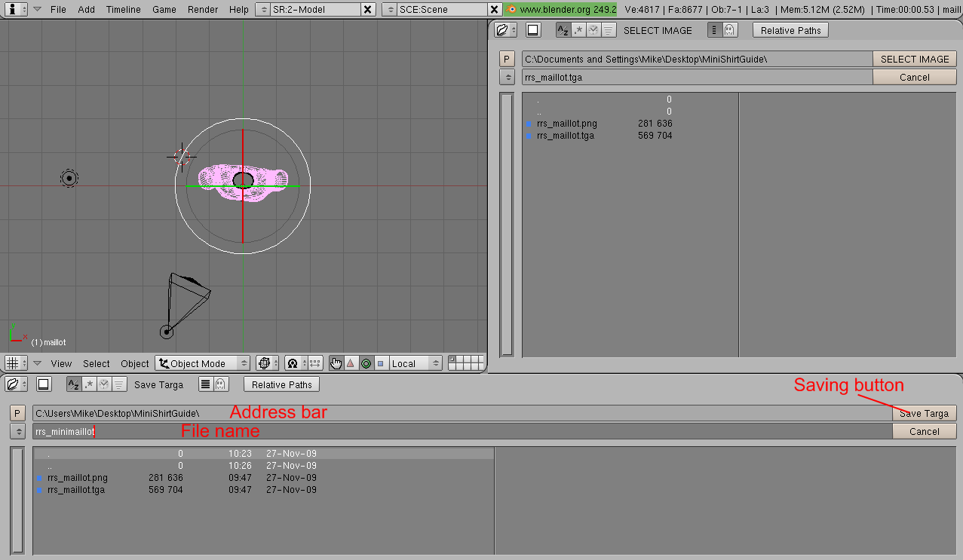Open the Render menu
The height and width of the screenshot is (560, 963).
point(203,9)
